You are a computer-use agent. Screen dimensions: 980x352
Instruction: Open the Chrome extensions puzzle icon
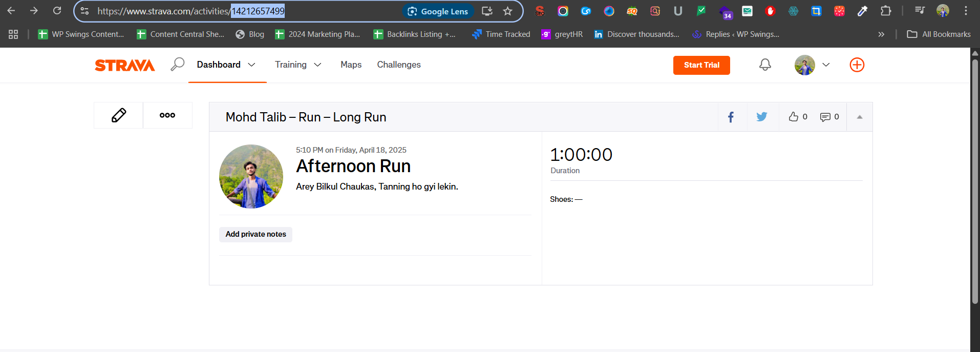click(x=886, y=11)
